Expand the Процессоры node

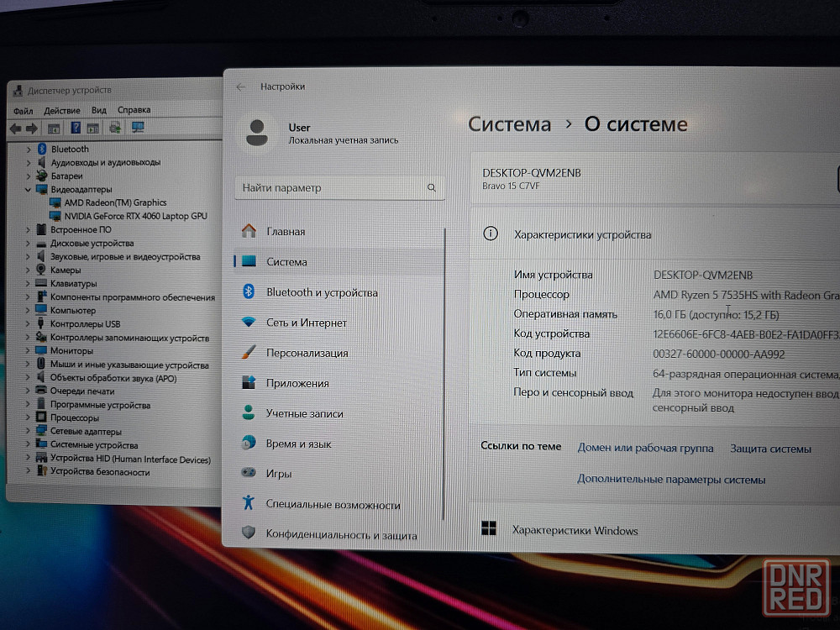pos(28,417)
